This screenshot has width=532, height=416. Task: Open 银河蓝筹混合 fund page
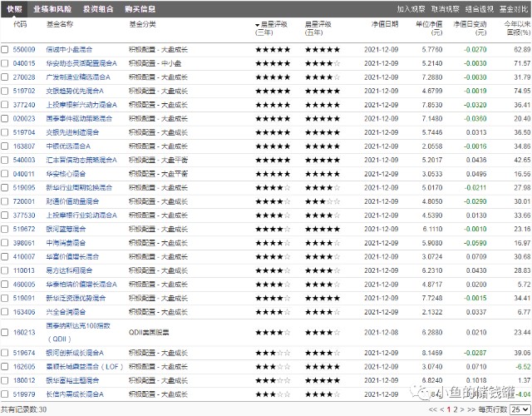[x=66, y=230]
